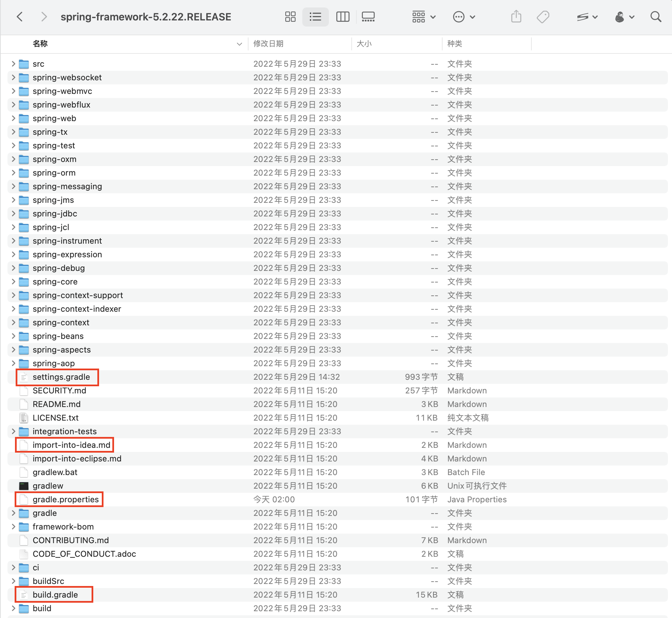Go forward with the right arrow

click(x=44, y=17)
